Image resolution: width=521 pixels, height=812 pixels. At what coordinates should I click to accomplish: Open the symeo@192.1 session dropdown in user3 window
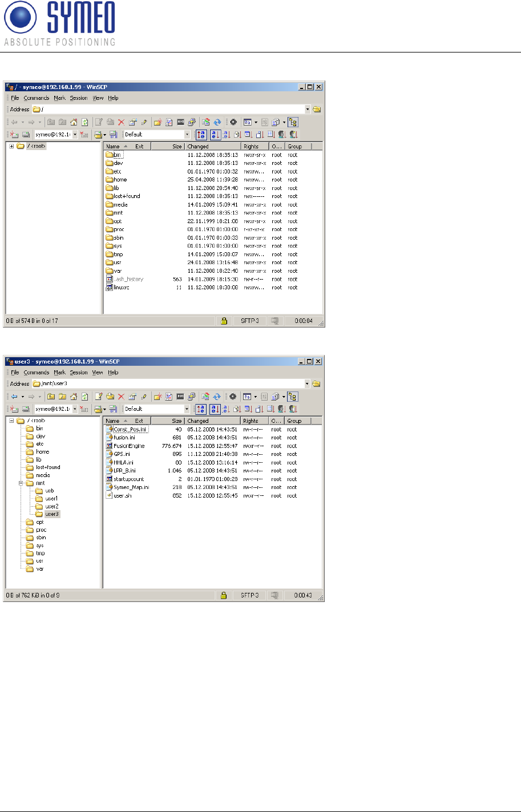75,409
